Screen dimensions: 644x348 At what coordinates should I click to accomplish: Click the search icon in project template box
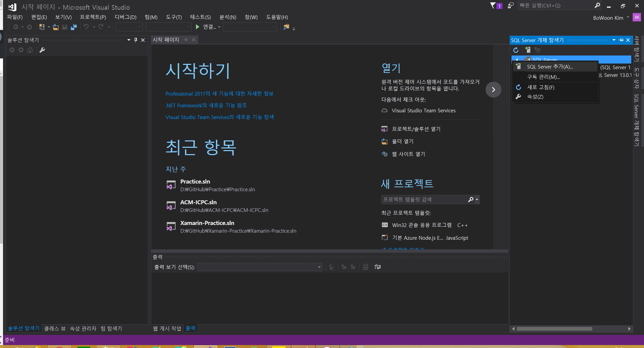point(471,200)
